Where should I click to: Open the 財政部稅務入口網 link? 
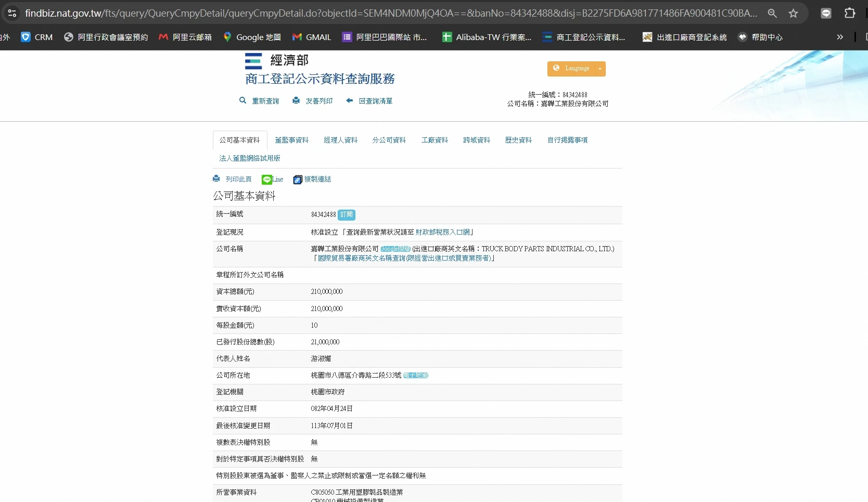click(x=442, y=232)
